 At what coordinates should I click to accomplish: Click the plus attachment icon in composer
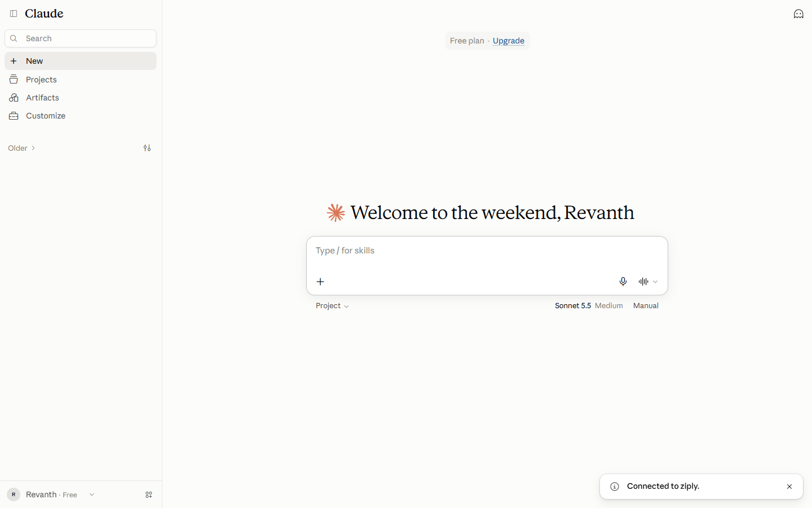320,282
